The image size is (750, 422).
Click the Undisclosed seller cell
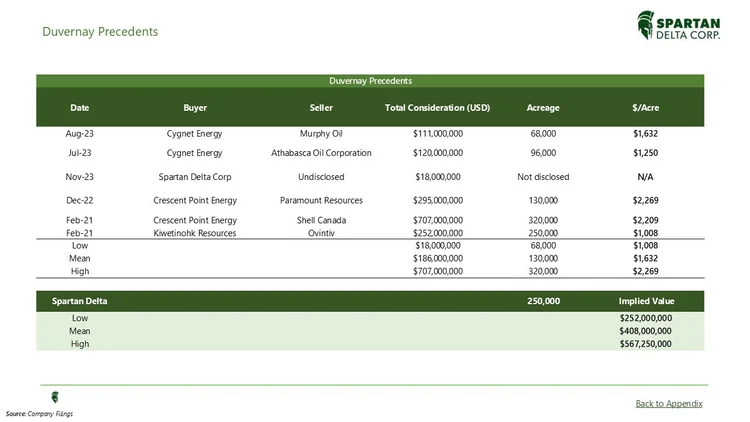(321, 177)
